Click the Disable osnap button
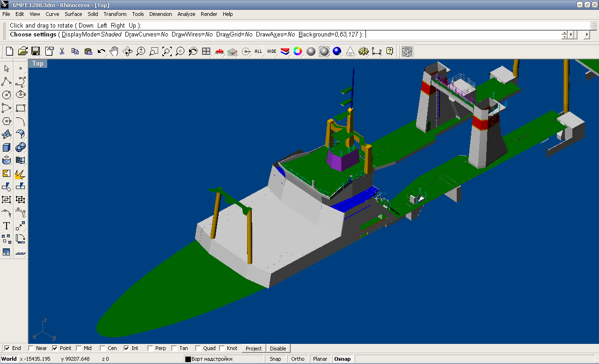599x364 pixels. [x=278, y=348]
